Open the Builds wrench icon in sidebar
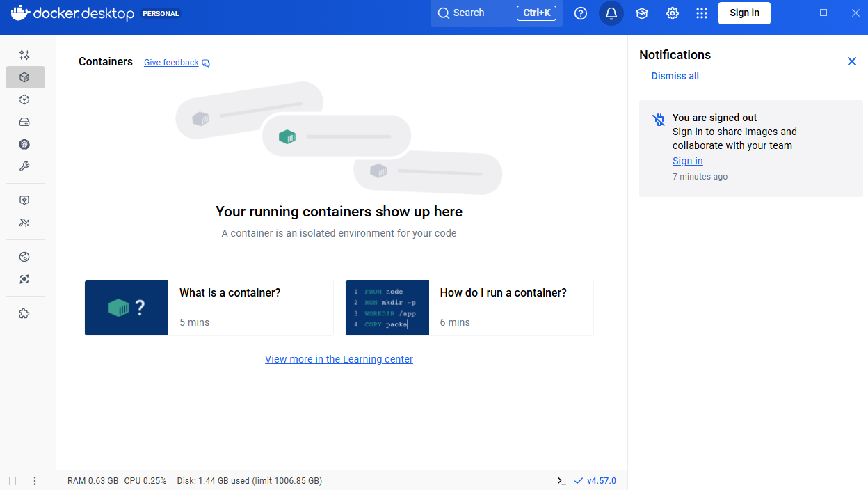The width and height of the screenshot is (868, 490). [24, 166]
